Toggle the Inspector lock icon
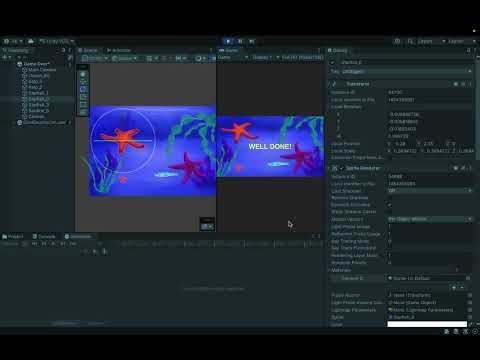 (468, 50)
